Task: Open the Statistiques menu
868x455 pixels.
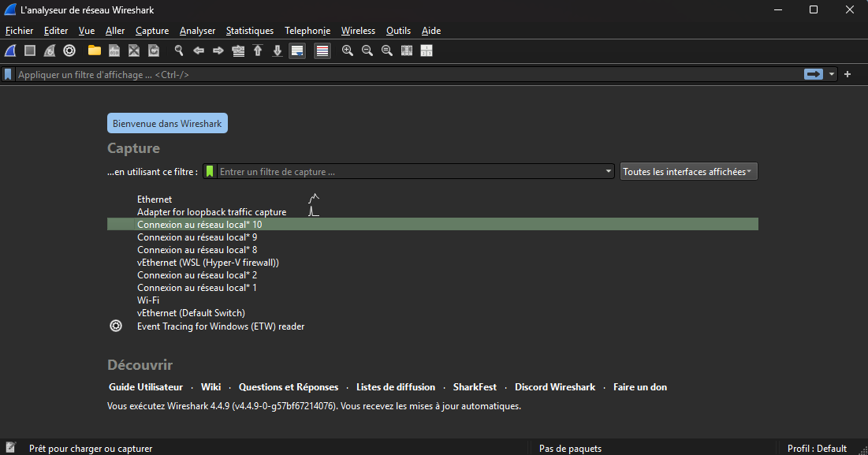Action: point(249,31)
